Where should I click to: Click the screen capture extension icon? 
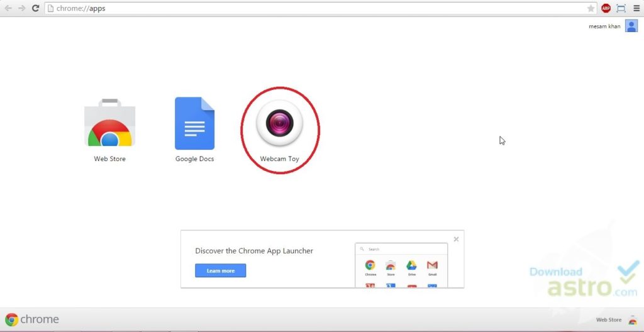621,8
